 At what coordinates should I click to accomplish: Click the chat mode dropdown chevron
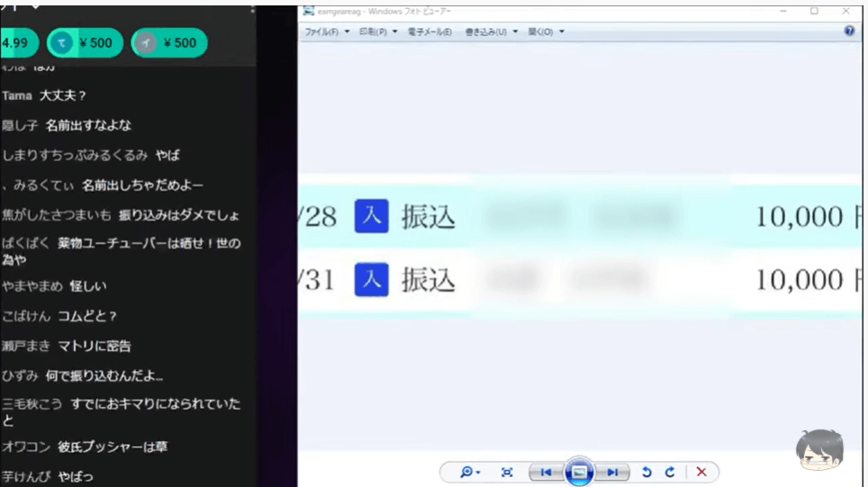[36, 5]
